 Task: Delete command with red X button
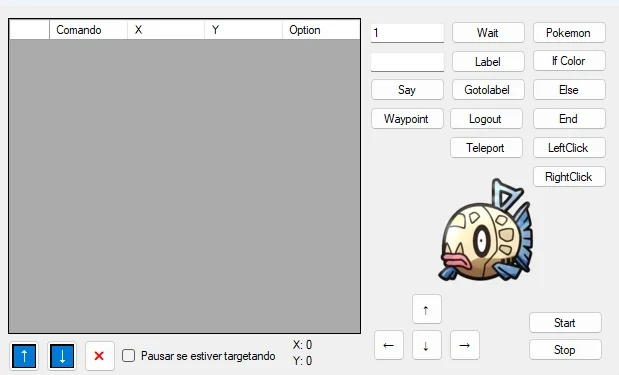point(99,356)
